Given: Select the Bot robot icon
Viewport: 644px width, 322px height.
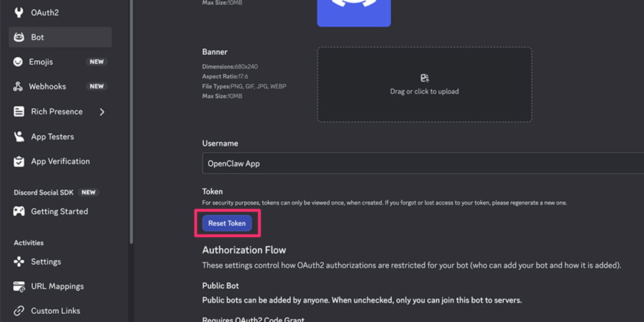Looking at the screenshot, I should pyautogui.click(x=19, y=37).
